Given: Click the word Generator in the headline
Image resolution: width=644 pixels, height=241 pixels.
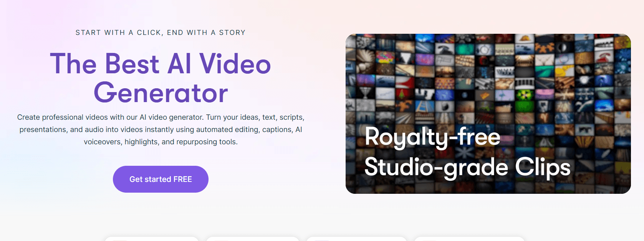Looking at the screenshot, I should point(161,93).
